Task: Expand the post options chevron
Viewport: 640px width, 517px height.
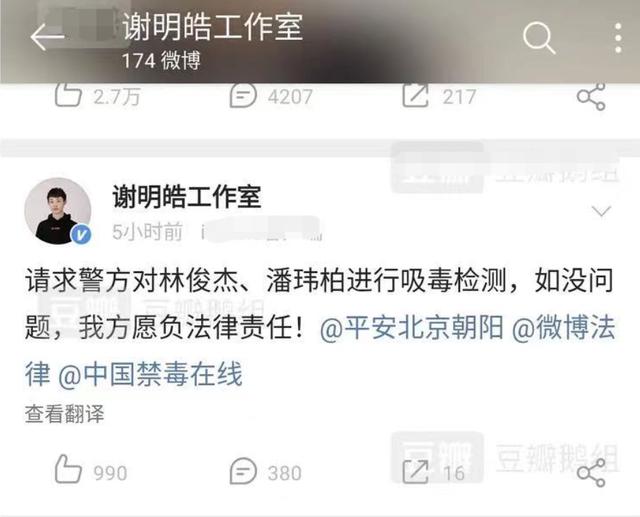Action: (x=601, y=211)
